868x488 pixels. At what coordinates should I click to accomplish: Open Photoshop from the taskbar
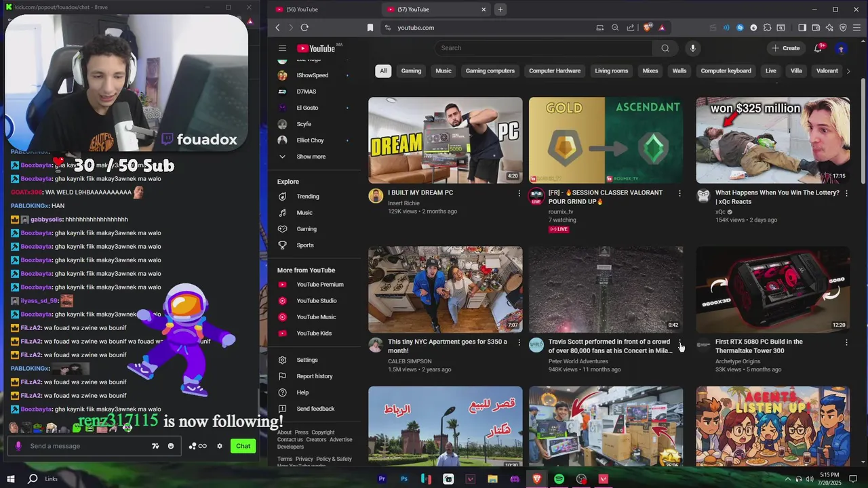(404, 479)
